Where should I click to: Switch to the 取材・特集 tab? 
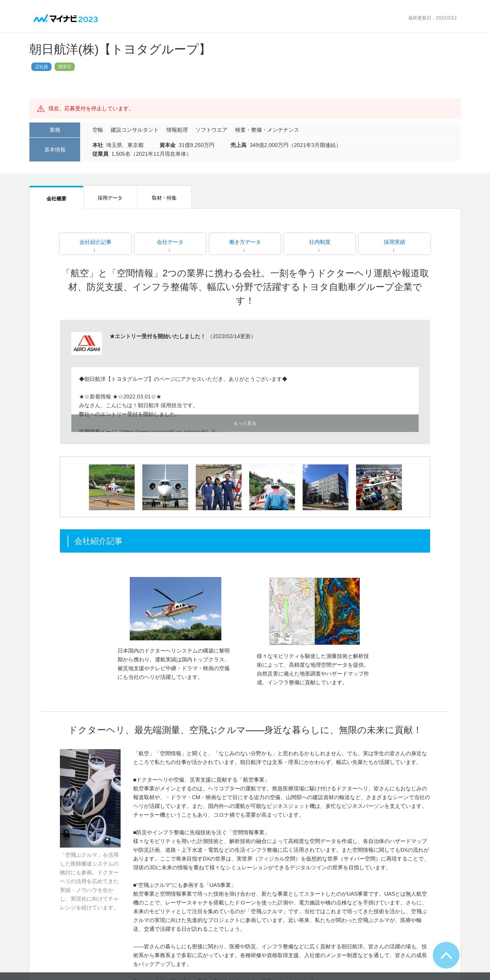point(164,198)
